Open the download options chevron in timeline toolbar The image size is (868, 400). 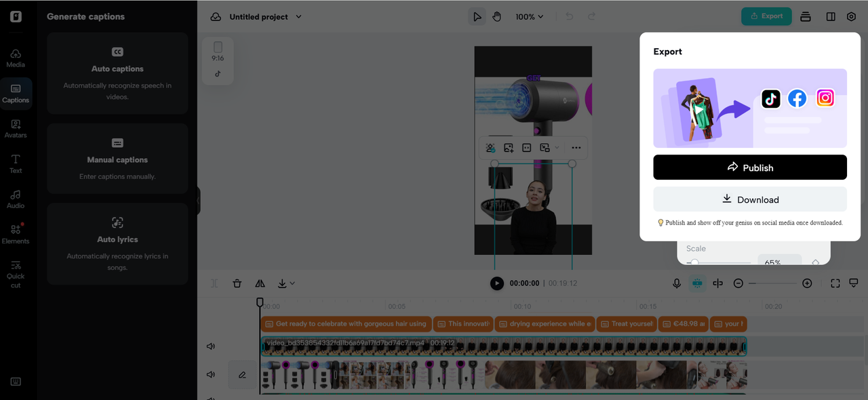[291, 283]
